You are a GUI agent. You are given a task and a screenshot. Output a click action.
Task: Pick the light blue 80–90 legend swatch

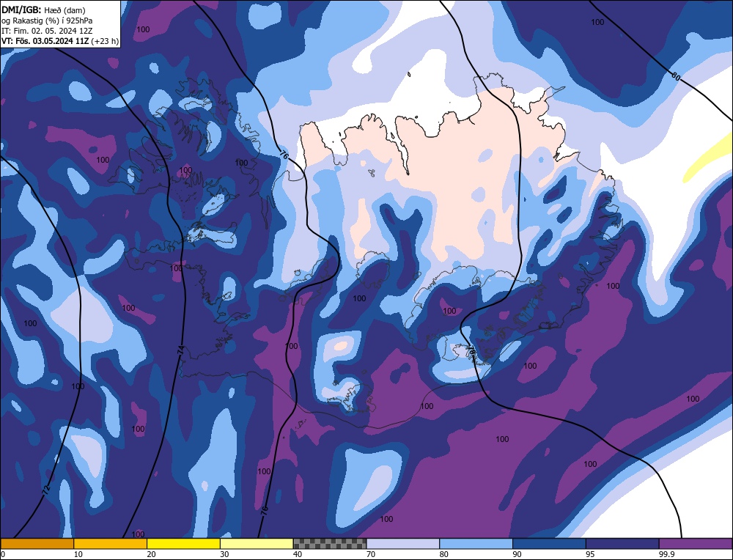[476, 543]
